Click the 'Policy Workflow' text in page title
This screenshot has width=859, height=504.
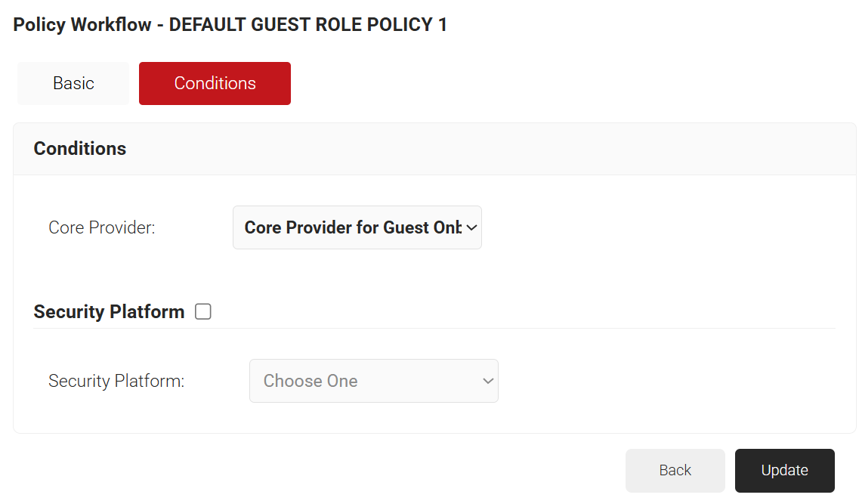point(82,24)
